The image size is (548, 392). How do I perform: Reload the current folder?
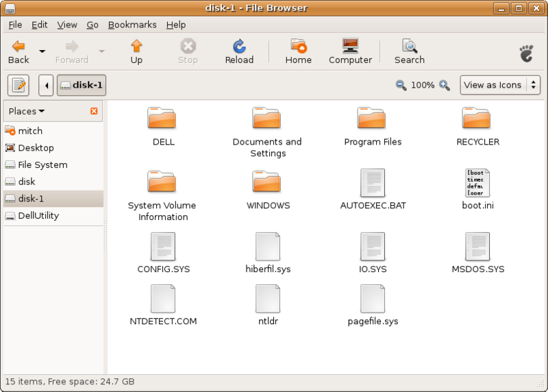[239, 52]
